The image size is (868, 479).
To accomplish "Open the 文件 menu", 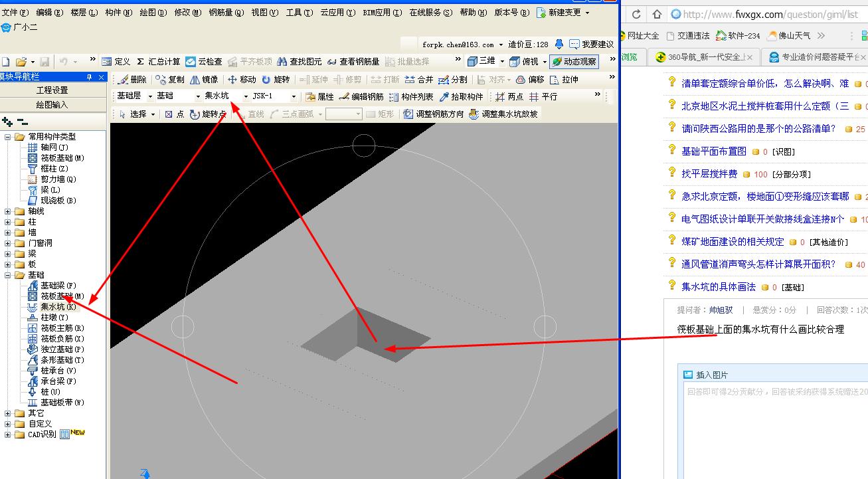I will pyautogui.click(x=15, y=13).
